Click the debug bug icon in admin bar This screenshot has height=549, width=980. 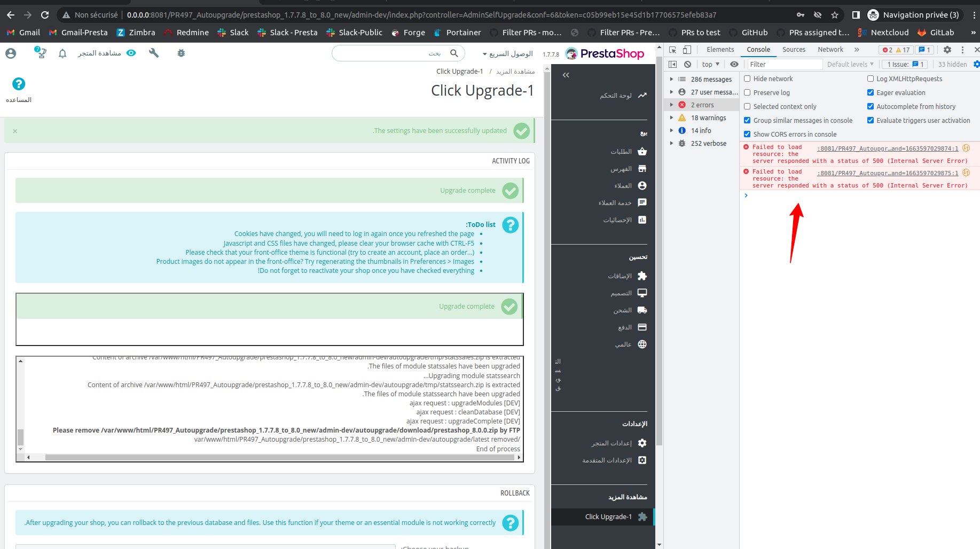point(181,53)
